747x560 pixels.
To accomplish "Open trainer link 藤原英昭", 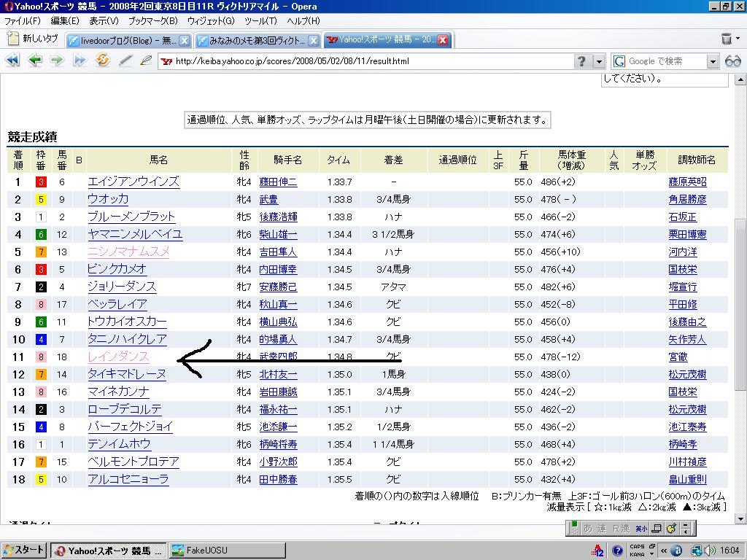I will click(687, 182).
